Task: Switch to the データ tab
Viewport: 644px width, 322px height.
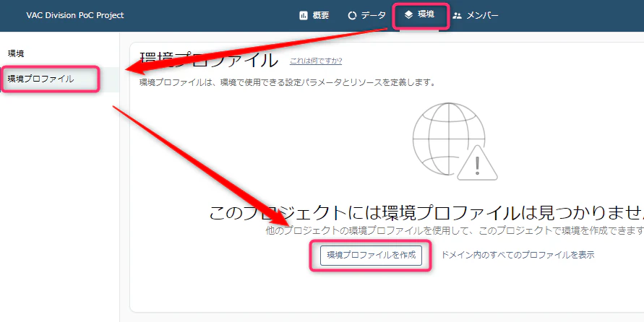Action: [x=366, y=16]
